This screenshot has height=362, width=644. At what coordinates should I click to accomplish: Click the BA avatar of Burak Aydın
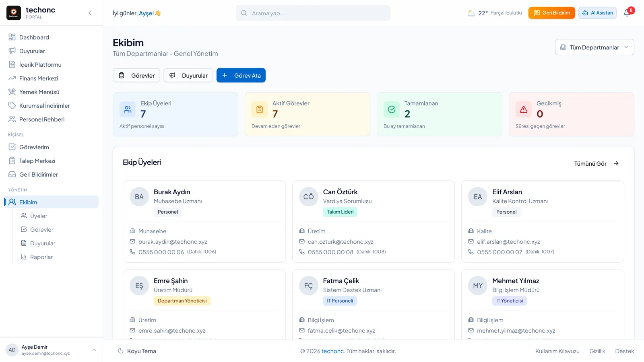(x=139, y=197)
